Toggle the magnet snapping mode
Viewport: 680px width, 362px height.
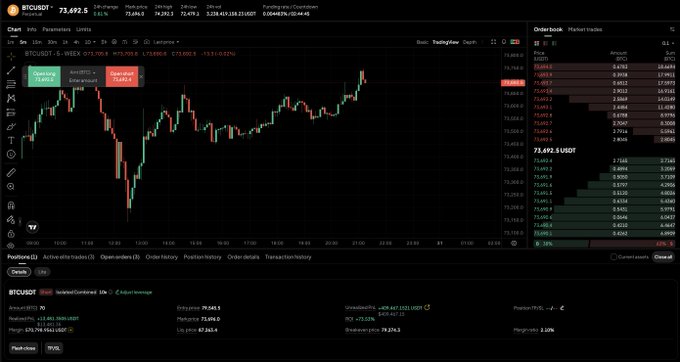coord(11,205)
